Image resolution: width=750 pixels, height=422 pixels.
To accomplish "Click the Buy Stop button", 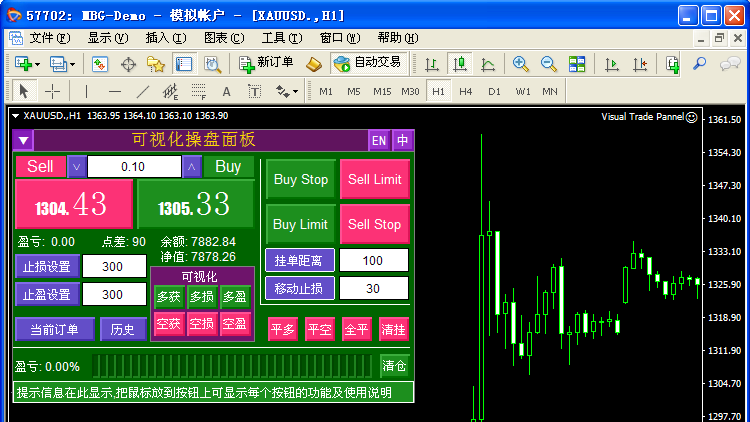I will pos(301,179).
